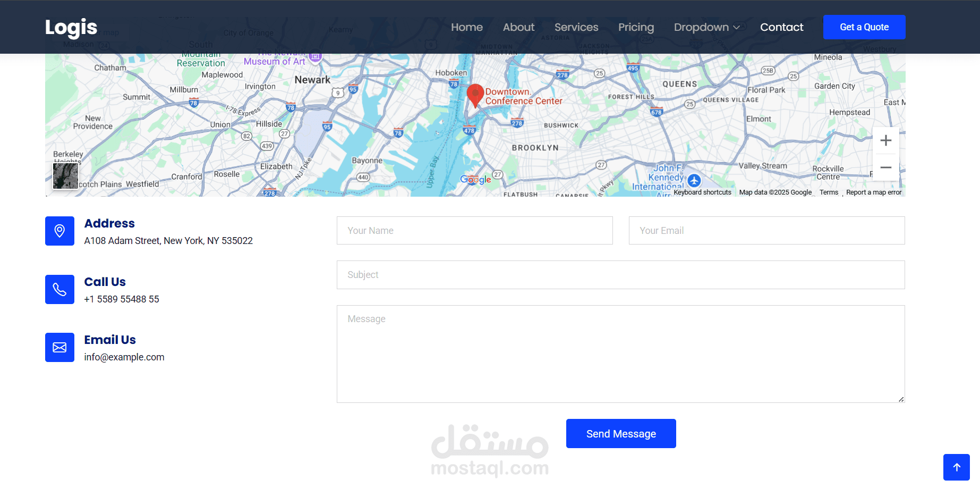This screenshot has width=980, height=488.
Task: Click the Call Us phone icon
Action: pos(59,289)
